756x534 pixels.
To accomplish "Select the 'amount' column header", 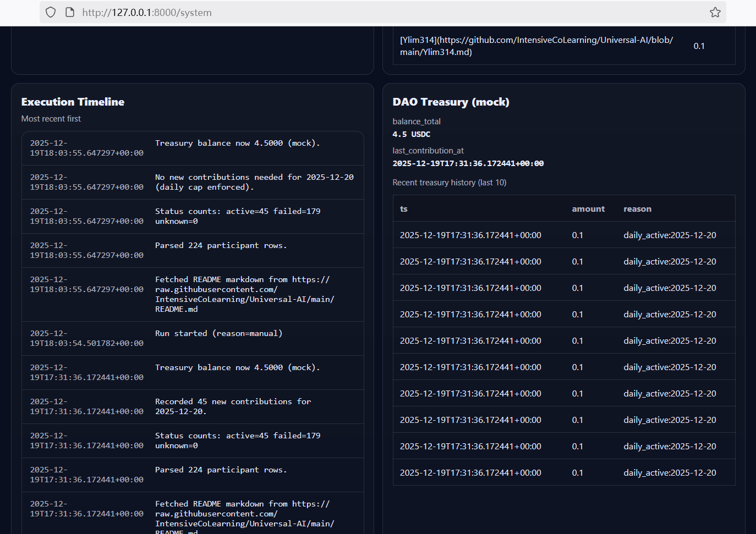I will [588, 209].
